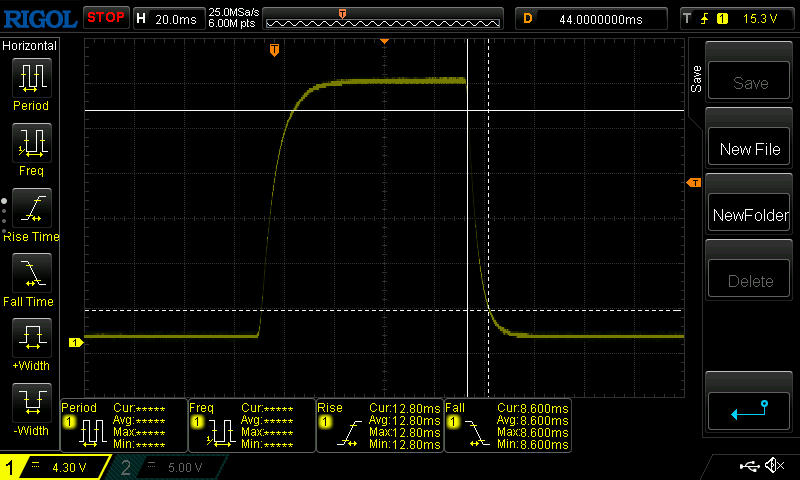Click the NewFolder menu button
This screenshot has height=480, width=800.
[x=749, y=215]
